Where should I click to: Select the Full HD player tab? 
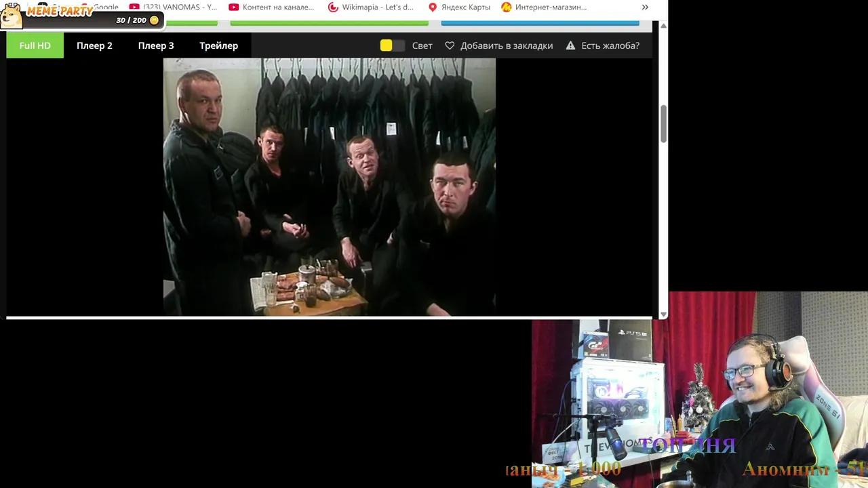(x=35, y=45)
